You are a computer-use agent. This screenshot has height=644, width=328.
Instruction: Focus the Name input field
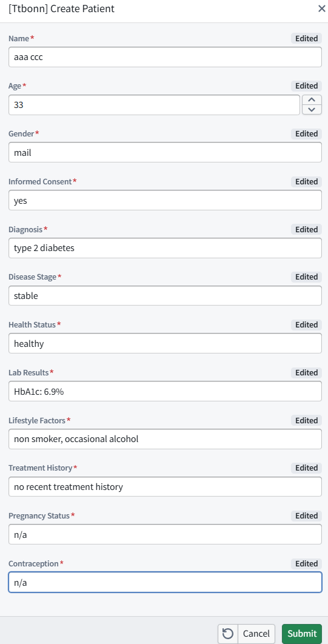(165, 57)
